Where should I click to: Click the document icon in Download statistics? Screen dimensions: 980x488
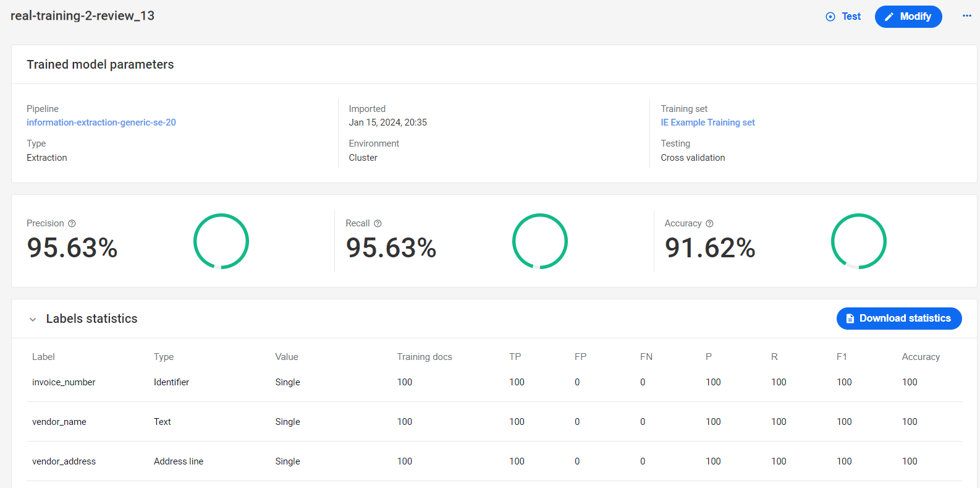[850, 319]
